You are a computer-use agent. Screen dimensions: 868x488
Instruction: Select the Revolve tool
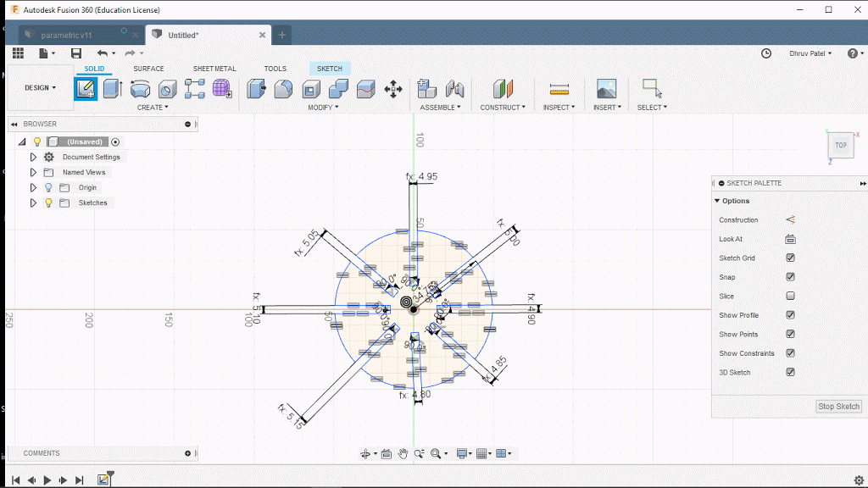click(x=140, y=89)
